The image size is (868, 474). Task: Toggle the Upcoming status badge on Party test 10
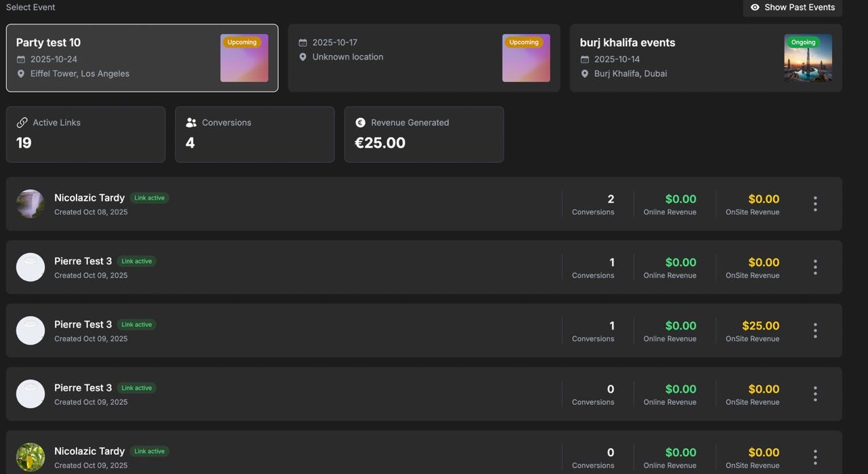[242, 41]
